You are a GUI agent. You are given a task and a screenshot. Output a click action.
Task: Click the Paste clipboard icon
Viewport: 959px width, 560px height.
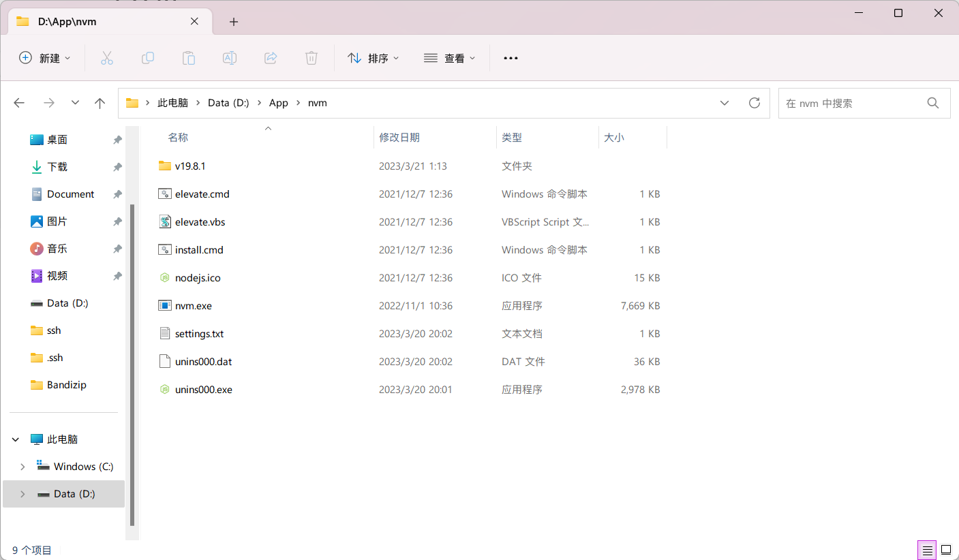[188, 58]
